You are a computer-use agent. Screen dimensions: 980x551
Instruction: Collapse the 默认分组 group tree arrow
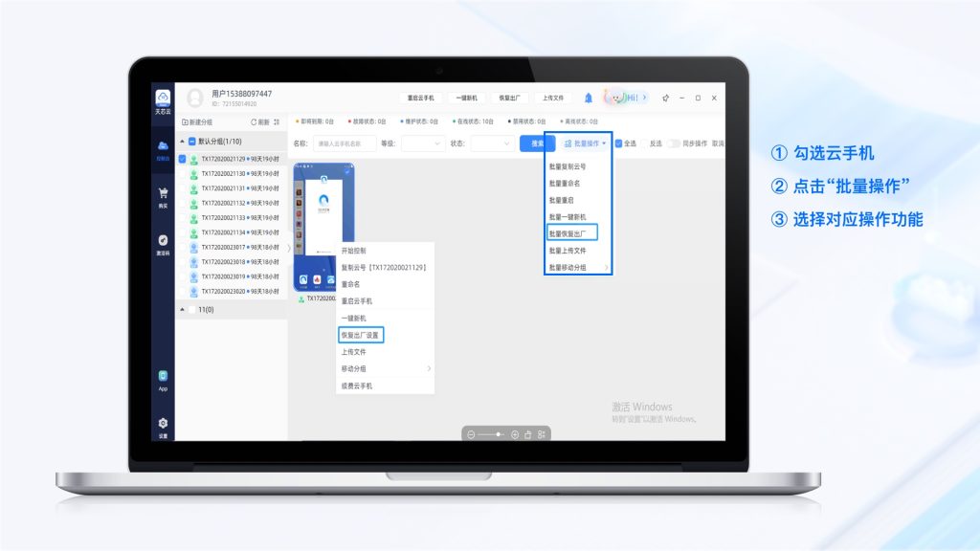[182, 142]
